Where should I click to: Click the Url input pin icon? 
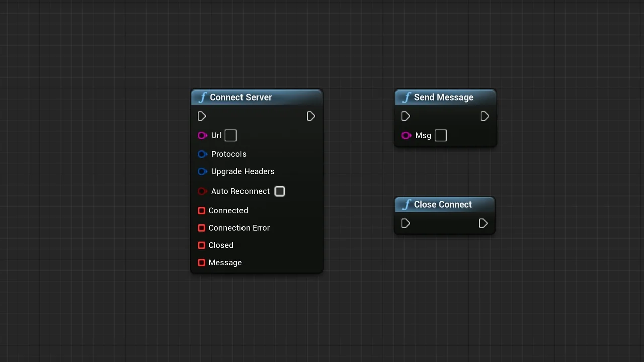[x=202, y=135]
